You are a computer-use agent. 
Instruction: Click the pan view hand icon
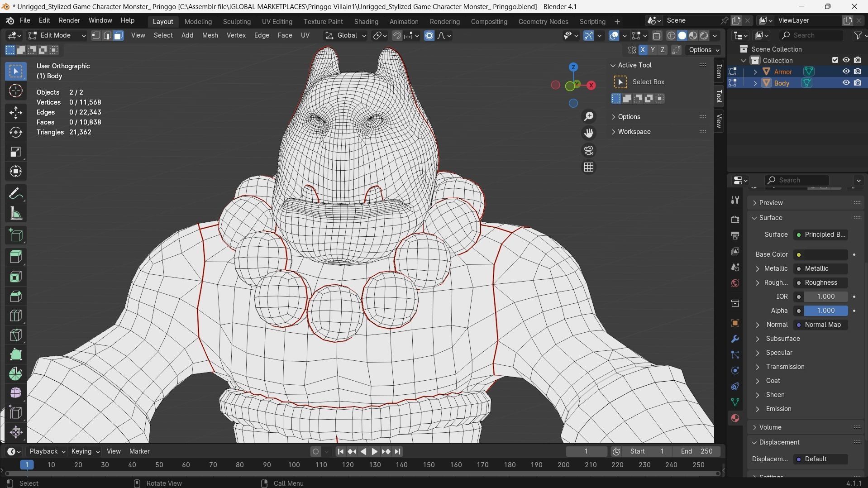(589, 133)
